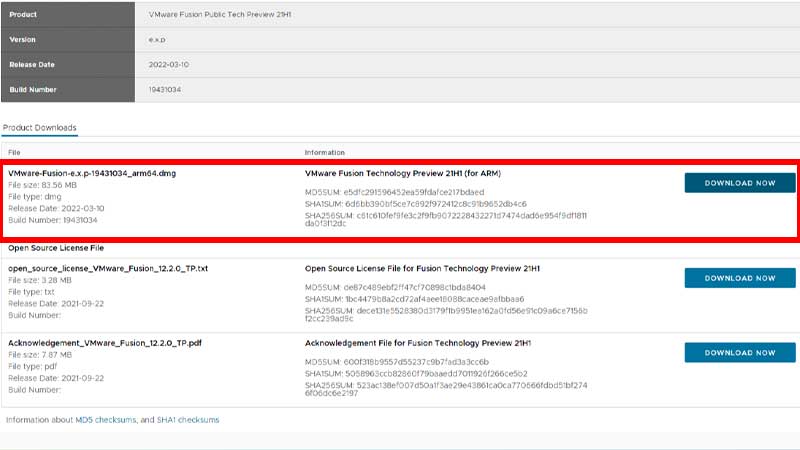Viewport: 800px width, 450px height.
Task: Click the 'Product' row label
Action: 23,15
